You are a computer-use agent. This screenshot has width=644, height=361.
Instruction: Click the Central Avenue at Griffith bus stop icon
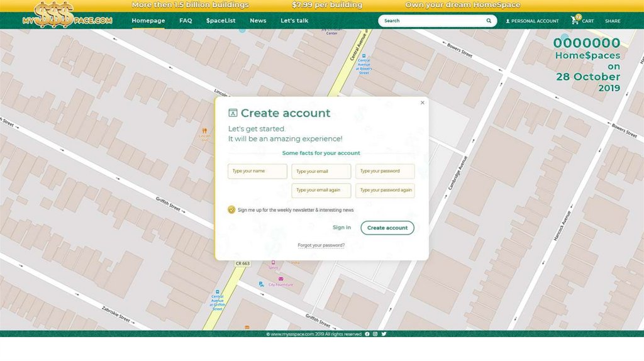click(x=218, y=292)
